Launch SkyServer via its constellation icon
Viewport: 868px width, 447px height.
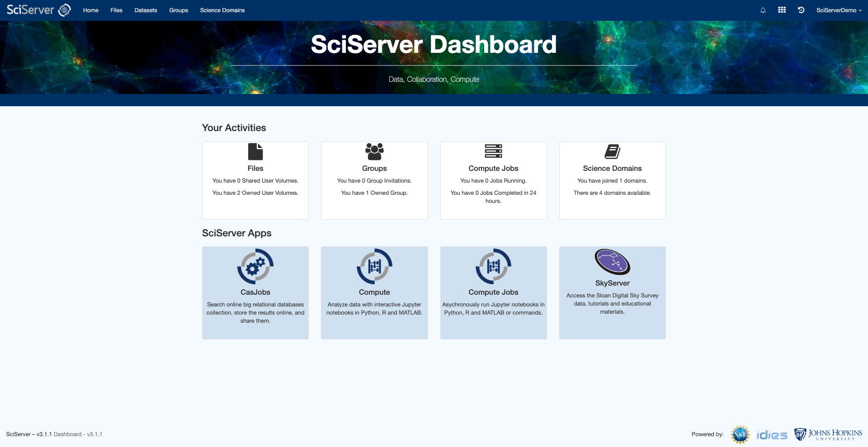point(612,262)
